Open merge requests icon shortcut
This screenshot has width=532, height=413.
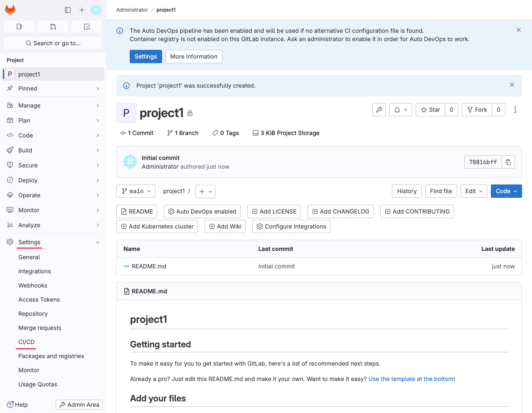click(x=53, y=27)
